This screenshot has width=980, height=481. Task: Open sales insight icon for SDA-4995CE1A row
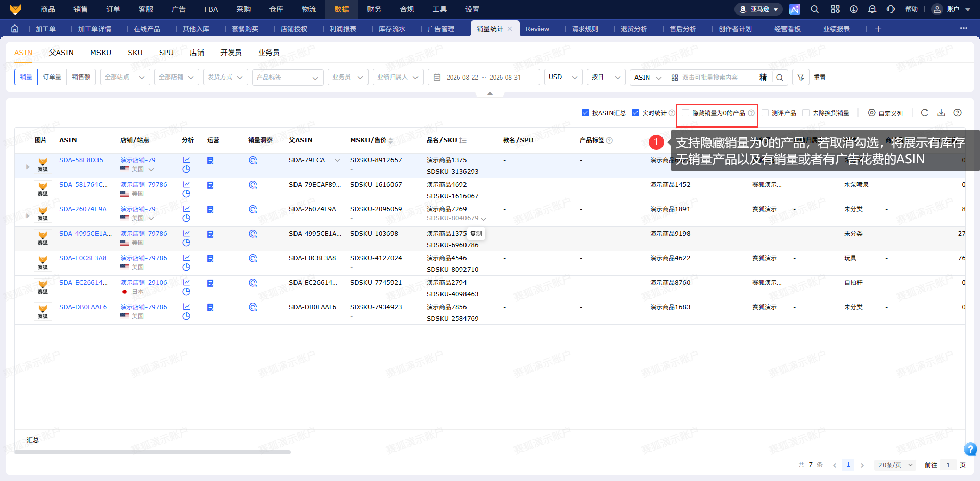coord(253,234)
